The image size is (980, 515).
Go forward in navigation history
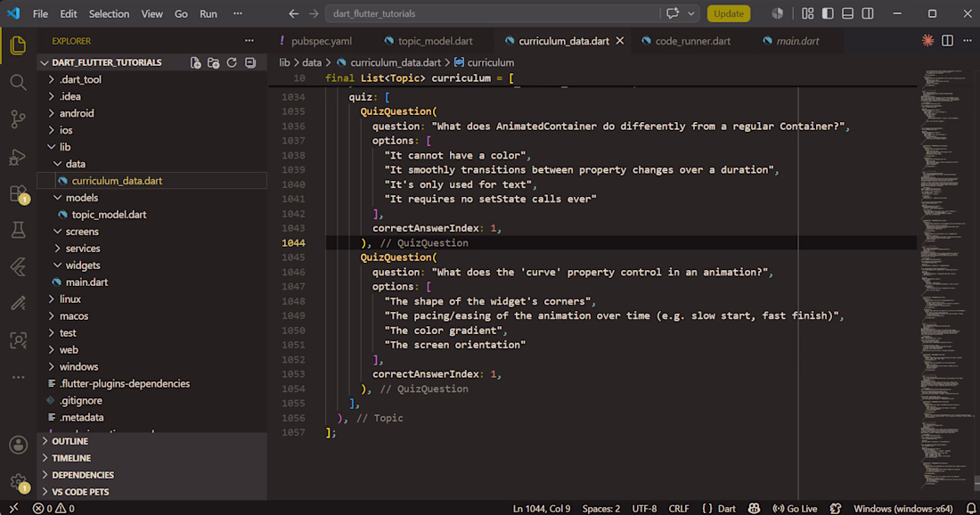click(314, 13)
